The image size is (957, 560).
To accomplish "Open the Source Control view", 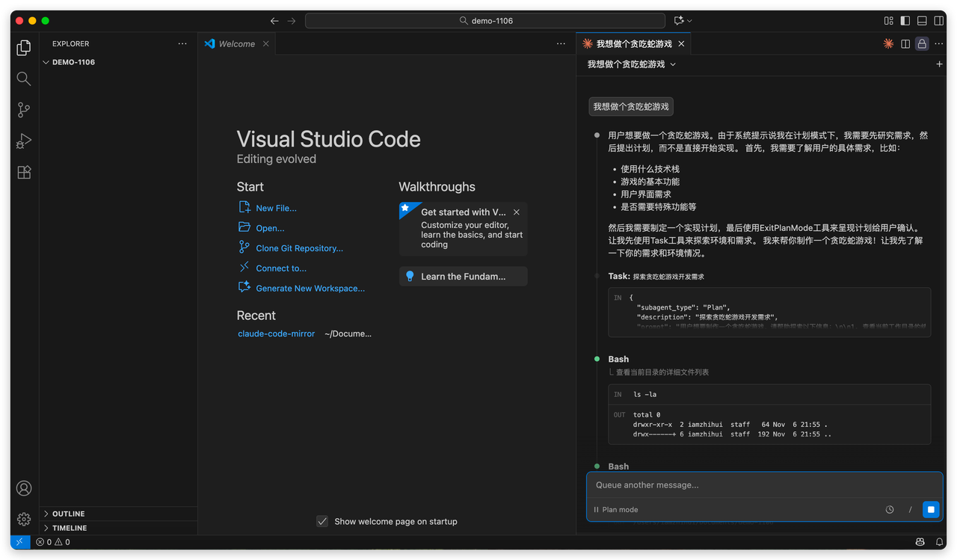I will click(x=24, y=110).
